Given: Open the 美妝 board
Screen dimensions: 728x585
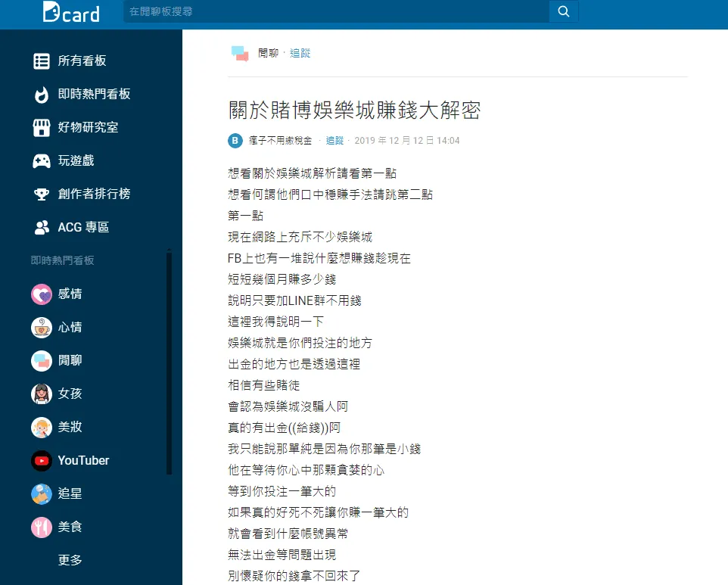Looking at the screenshot, I should tap(70, 427).
